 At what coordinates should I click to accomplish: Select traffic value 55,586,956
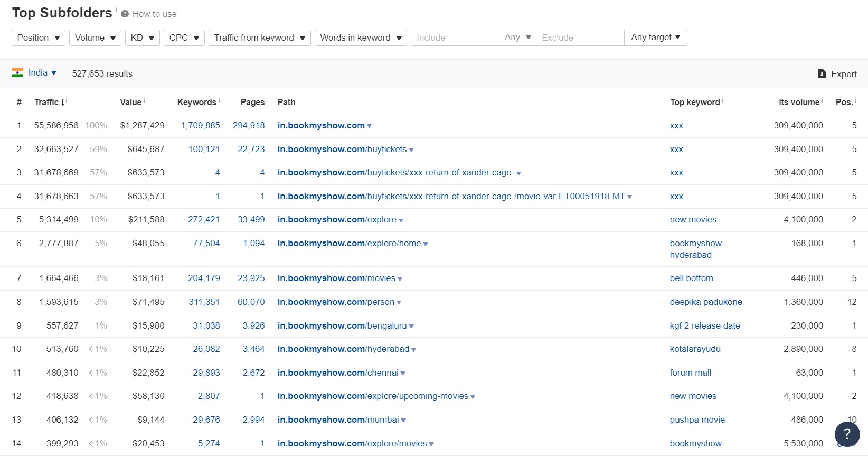pos(56,125)
